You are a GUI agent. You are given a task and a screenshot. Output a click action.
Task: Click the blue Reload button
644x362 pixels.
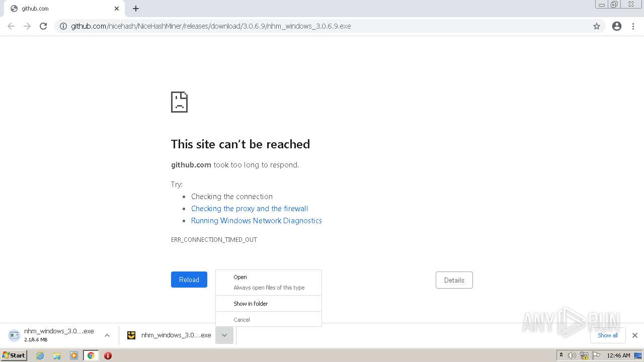[189, 280]
